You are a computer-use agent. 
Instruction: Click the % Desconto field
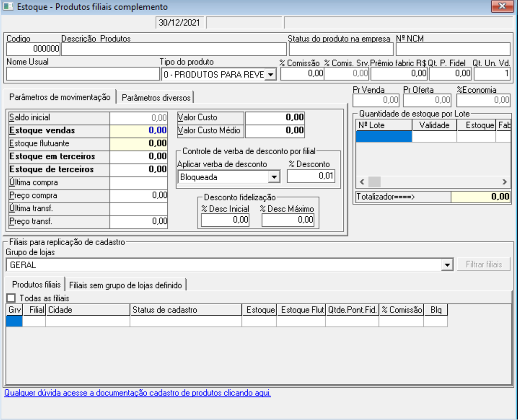pyautogui.click(x=311, y=176)
